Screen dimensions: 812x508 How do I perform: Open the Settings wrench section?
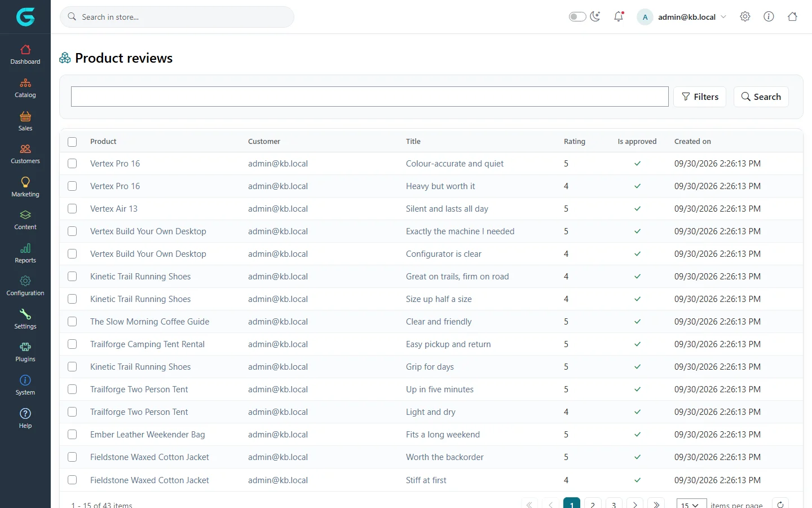click(x=25, y=319)
